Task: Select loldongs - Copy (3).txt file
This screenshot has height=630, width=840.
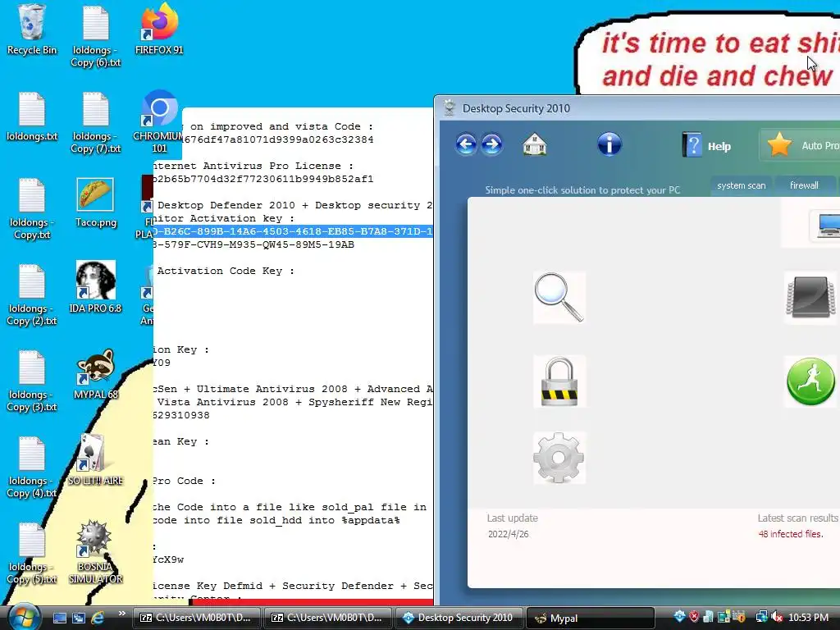Action: click(x=32, y=381)
